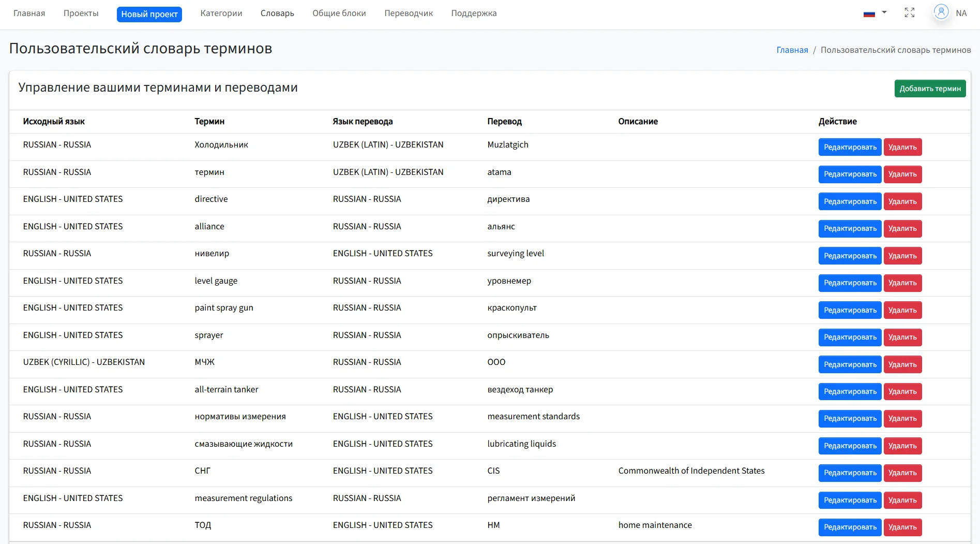The height and width of the screenshot is (544, 980).
Task: Open the user profile avatar icon
Action: pos(941,12)
